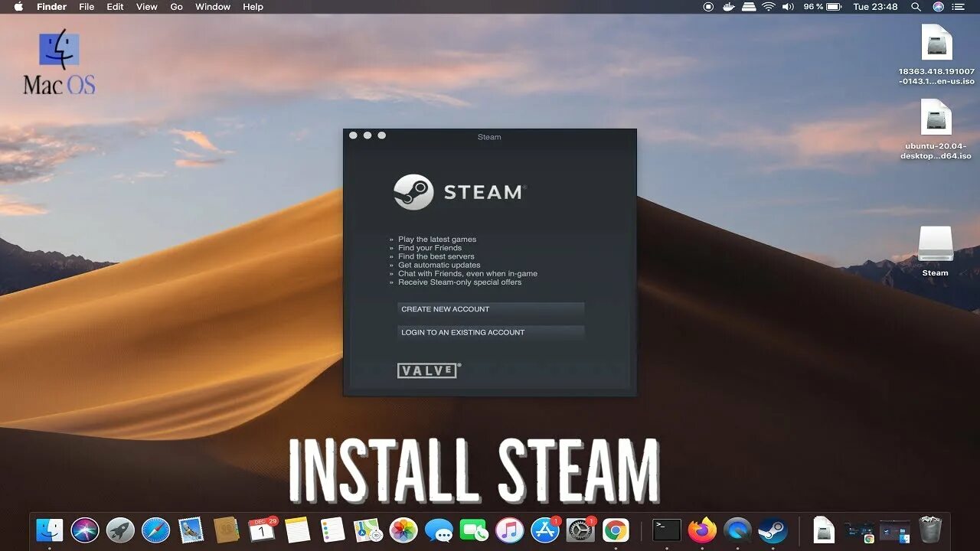Viewport: 980px width, 551px height.
Task: Open Messages bubble icon in dock
Action: click(x=439, y=530)
